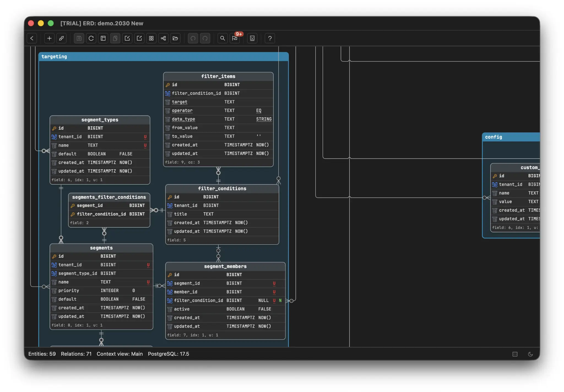Select the filter_conditions table header
The height and width of the screenshot is (392, 564).
point(222,189)
